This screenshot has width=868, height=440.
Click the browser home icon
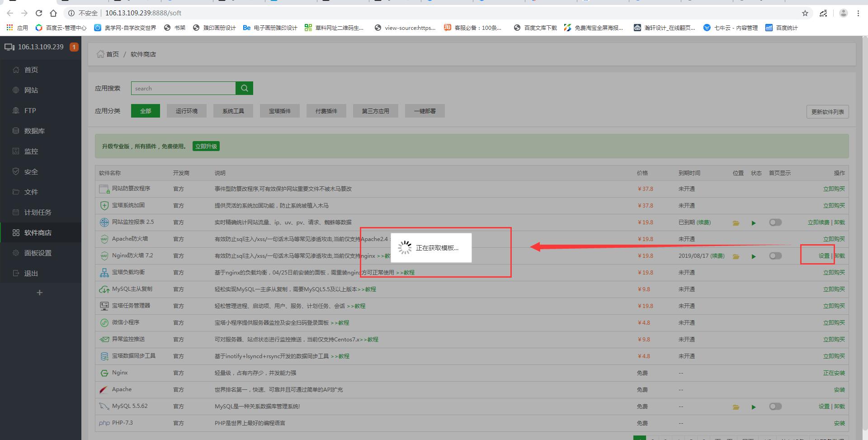53,13
